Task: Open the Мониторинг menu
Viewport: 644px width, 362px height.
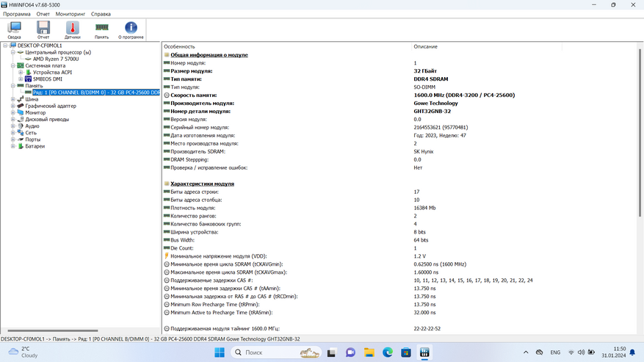Action: 70,14
